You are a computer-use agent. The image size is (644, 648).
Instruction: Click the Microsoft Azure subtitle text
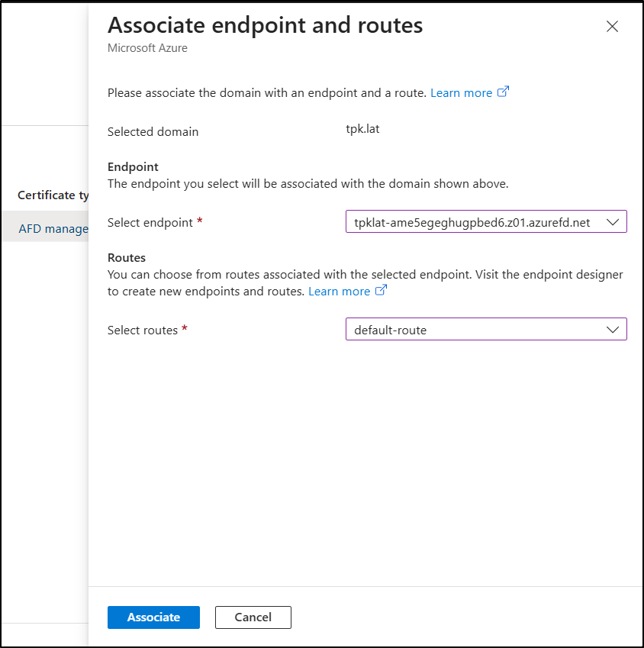(x=147, y=48)
